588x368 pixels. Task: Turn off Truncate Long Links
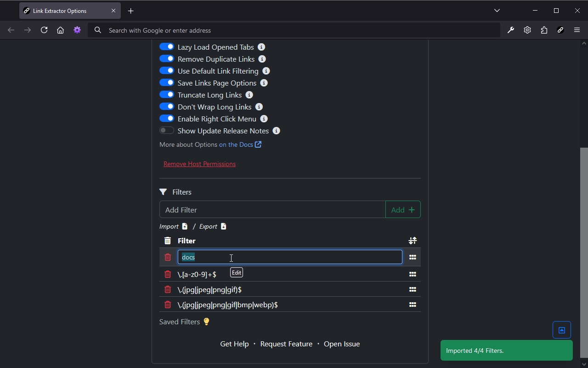tap(167, 94)
